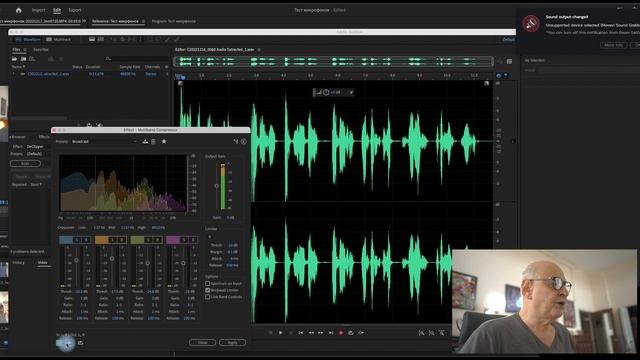Zoom out amplitude icon below editor
Viewport: 640px width, 360px height.
tap(431, 333)
